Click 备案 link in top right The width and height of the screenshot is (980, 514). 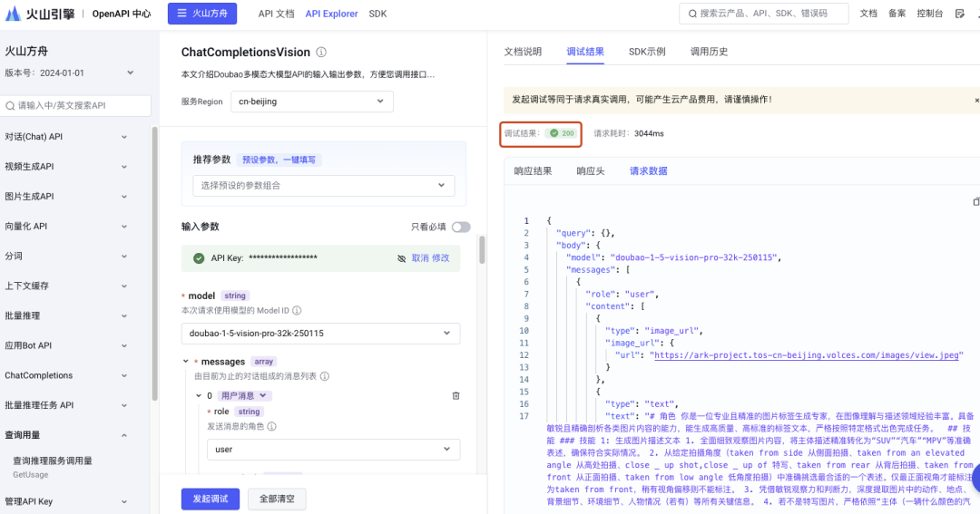897,14
